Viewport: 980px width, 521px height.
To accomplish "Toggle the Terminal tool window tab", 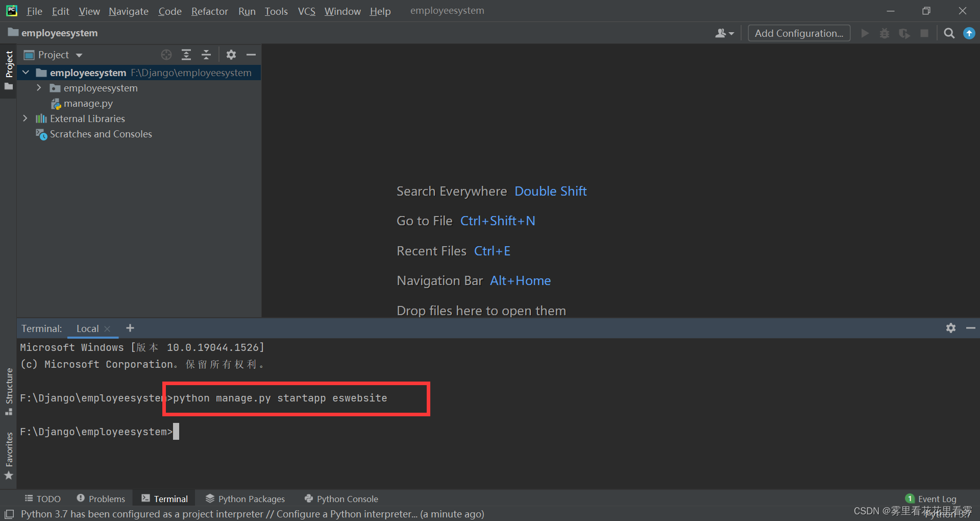I will [164, 499].
